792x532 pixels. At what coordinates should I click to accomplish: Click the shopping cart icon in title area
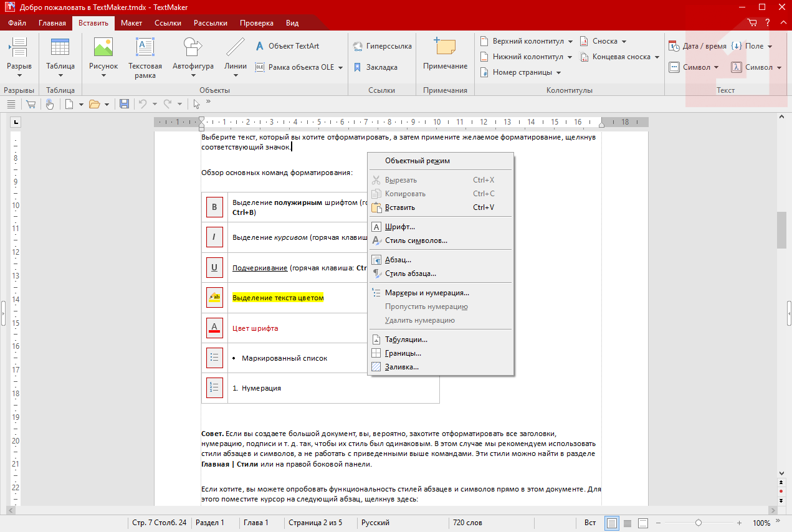[752, 23]
